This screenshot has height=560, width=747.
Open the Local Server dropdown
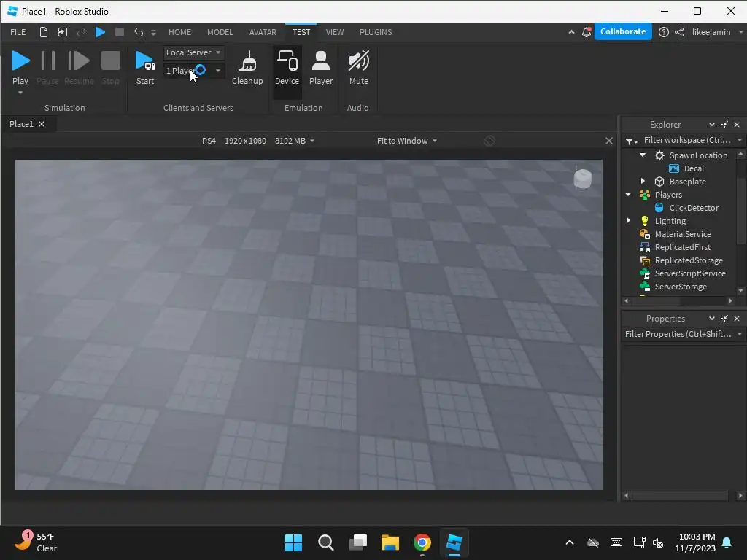(194, 52)
